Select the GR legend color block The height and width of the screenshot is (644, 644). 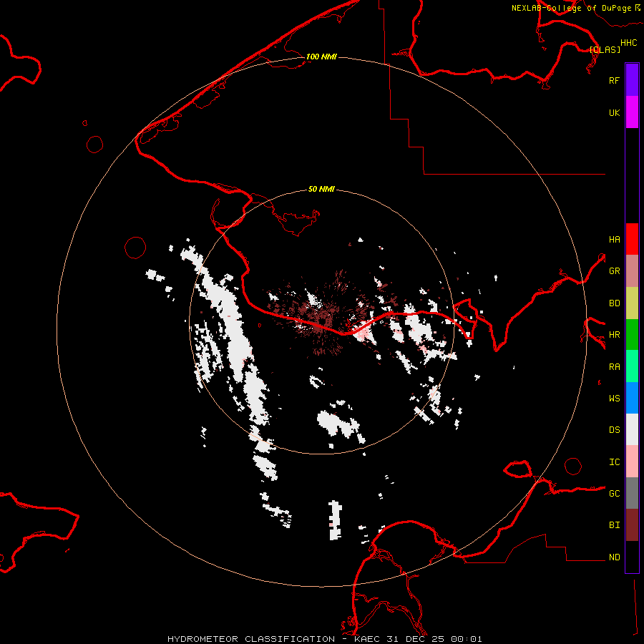[x=632, y=271]
